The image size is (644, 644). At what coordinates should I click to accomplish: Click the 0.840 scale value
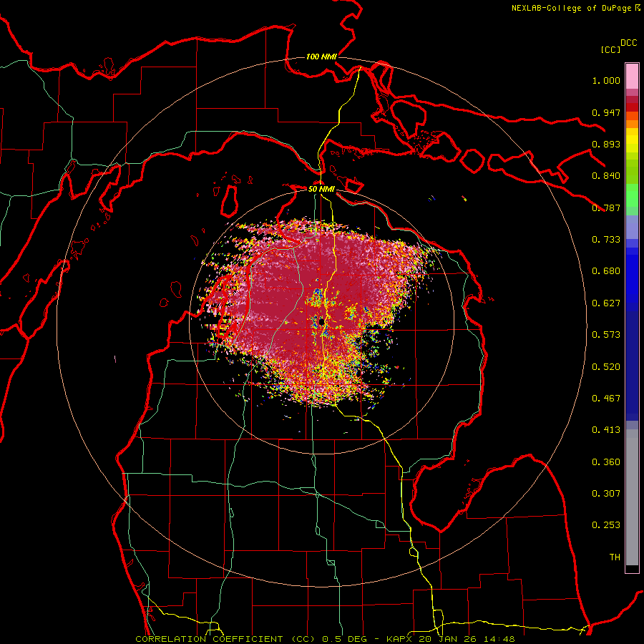tap(606, 176)
